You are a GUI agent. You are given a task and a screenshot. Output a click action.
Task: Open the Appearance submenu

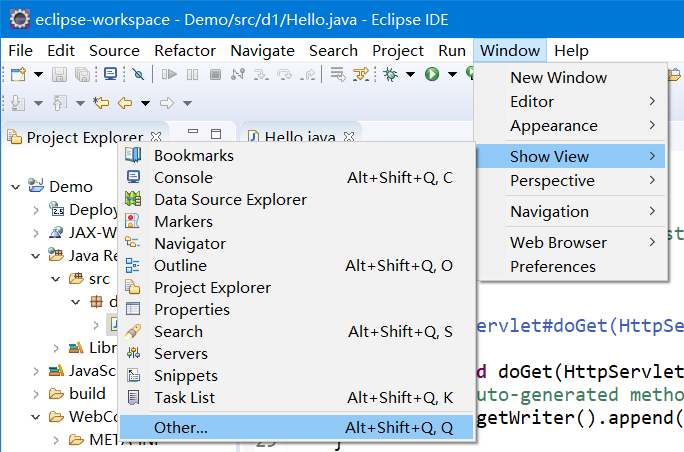[x=571, y=126]
